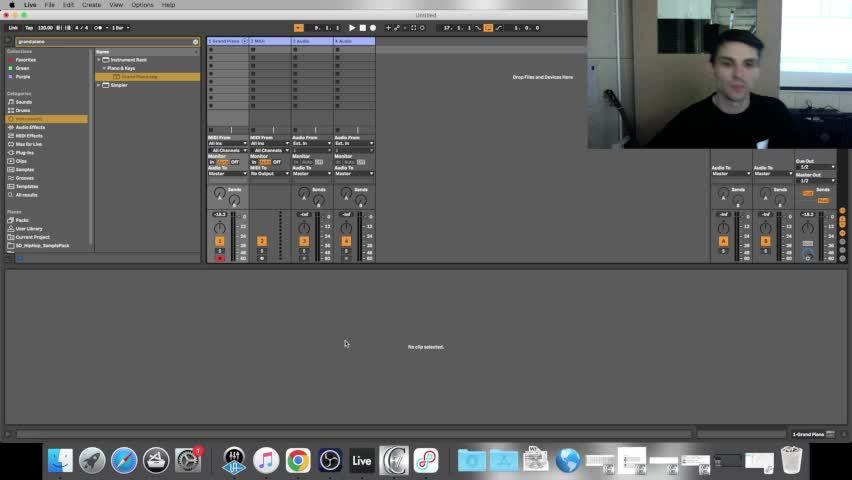Open the View menu
This screenshot has height=480, width=852.
(x=116, y=4)
